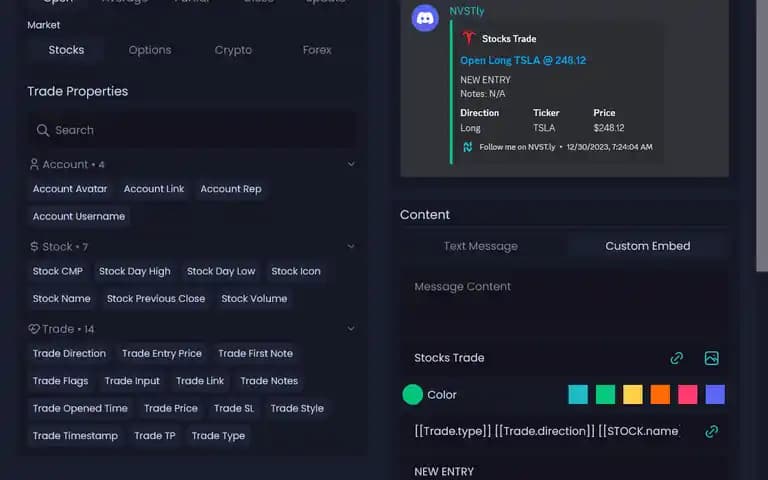Focus the Trade Properties search field
The height and width of the screenshot is (480, 768).
click(x=192, y=130)
